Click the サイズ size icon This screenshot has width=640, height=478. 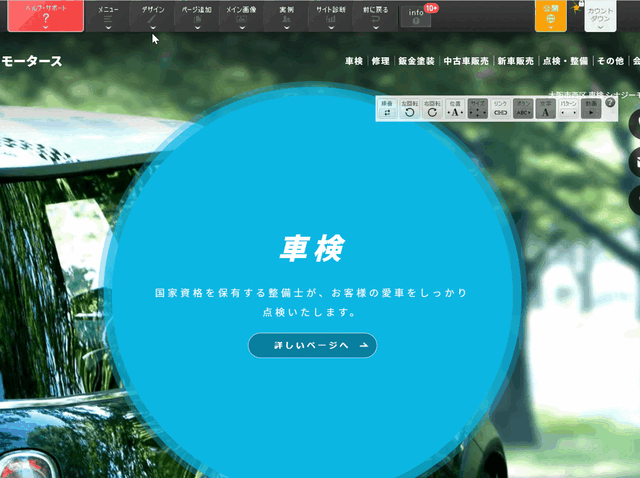tap(478, 109)
